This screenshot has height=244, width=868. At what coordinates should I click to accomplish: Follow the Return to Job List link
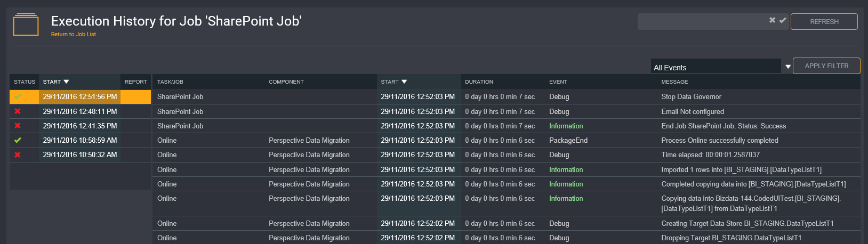point(74,34)
